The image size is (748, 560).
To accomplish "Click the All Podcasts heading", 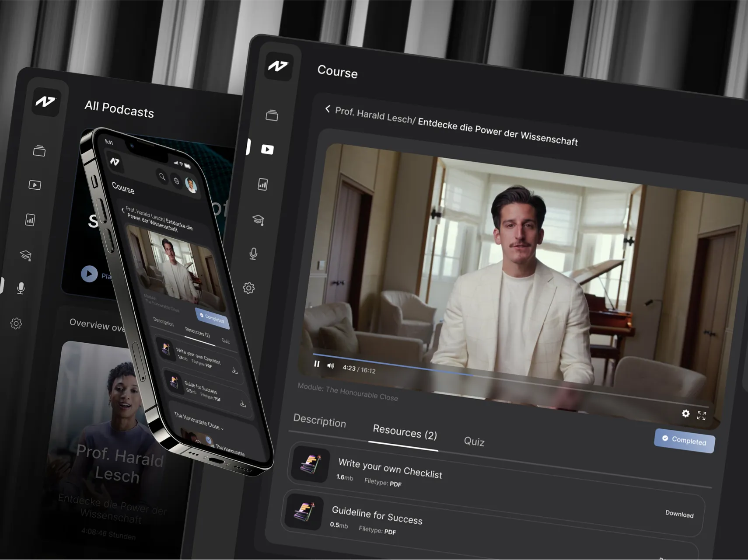I will tap(119, 109).
